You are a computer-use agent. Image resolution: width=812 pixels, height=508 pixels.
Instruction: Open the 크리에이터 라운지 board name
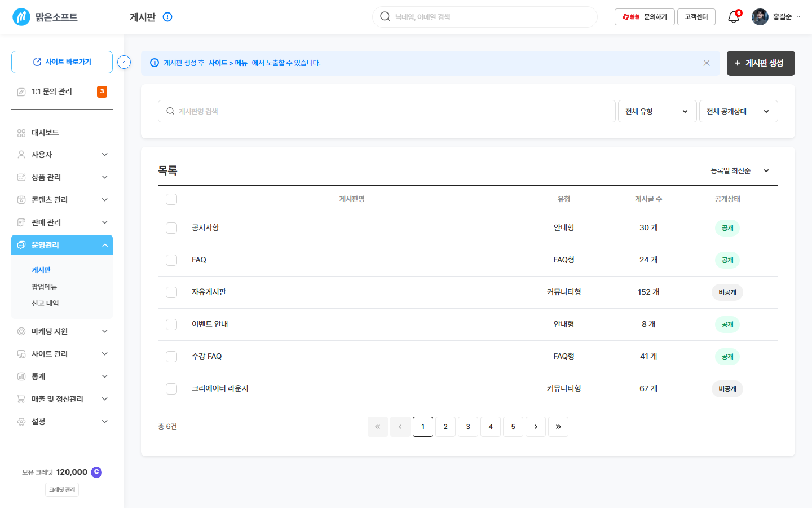pyautogui.click(x=220, y=388)
